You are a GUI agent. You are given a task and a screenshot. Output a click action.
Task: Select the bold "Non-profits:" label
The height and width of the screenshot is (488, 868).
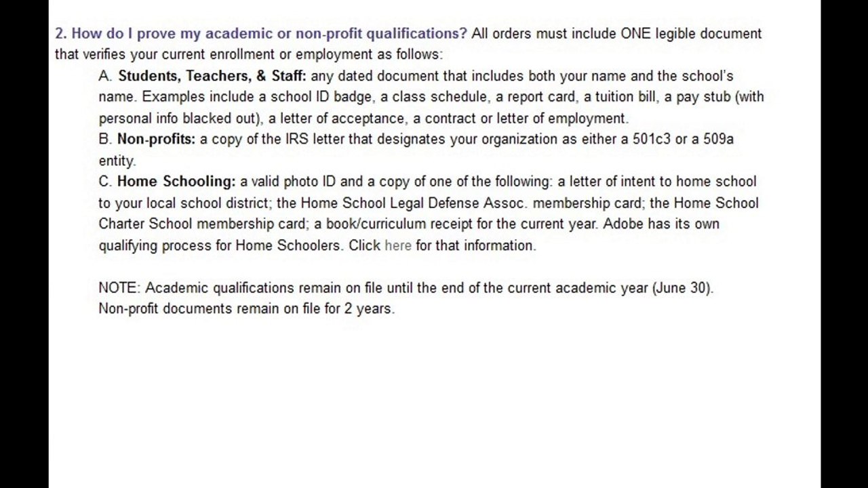(157, 139)
